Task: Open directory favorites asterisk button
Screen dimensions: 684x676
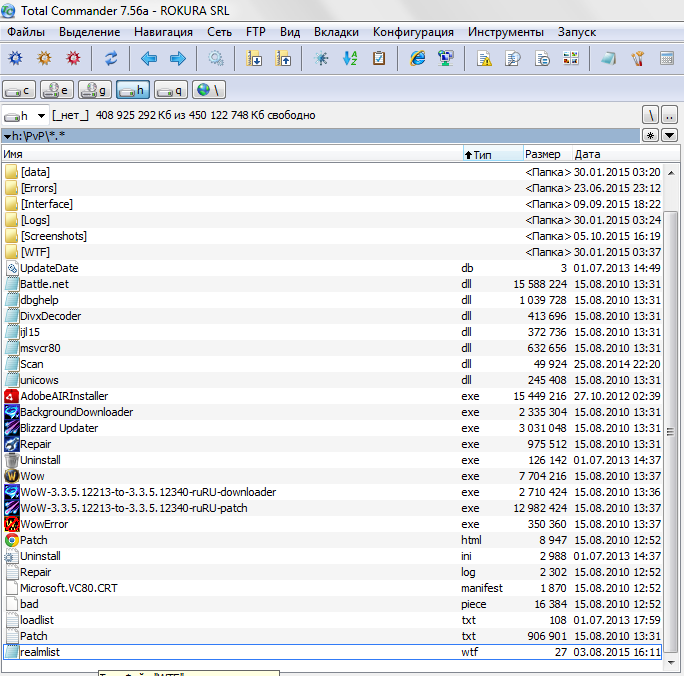Action: tap(650, 136)
